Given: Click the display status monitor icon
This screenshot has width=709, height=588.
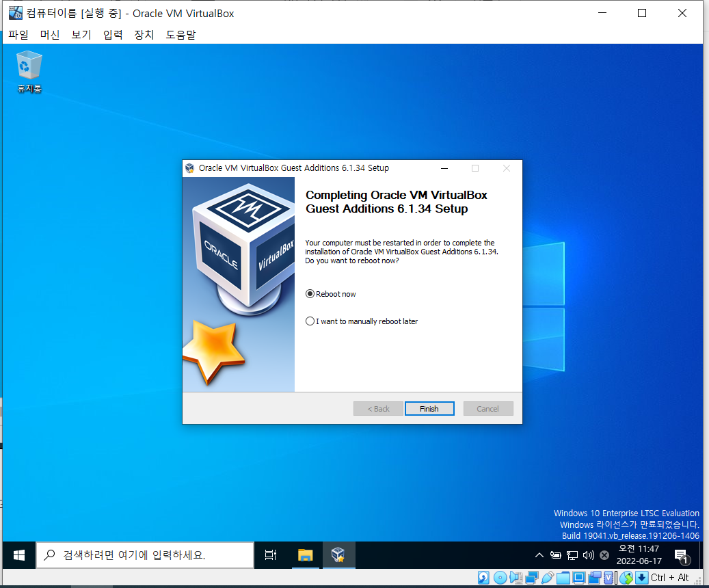Looking at the screenshot, I should click(579, 578).
